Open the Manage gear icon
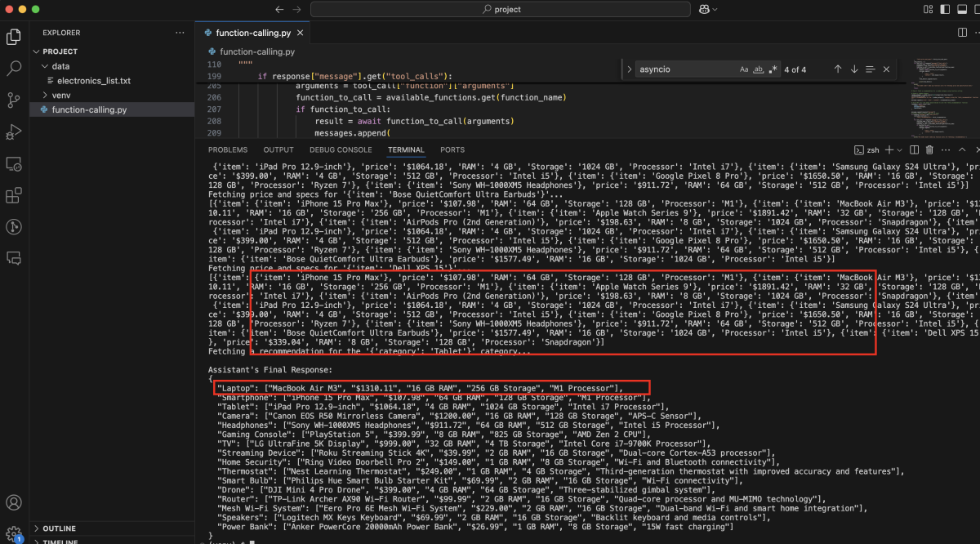Screen dimensions: 980x544 [13, 533]
